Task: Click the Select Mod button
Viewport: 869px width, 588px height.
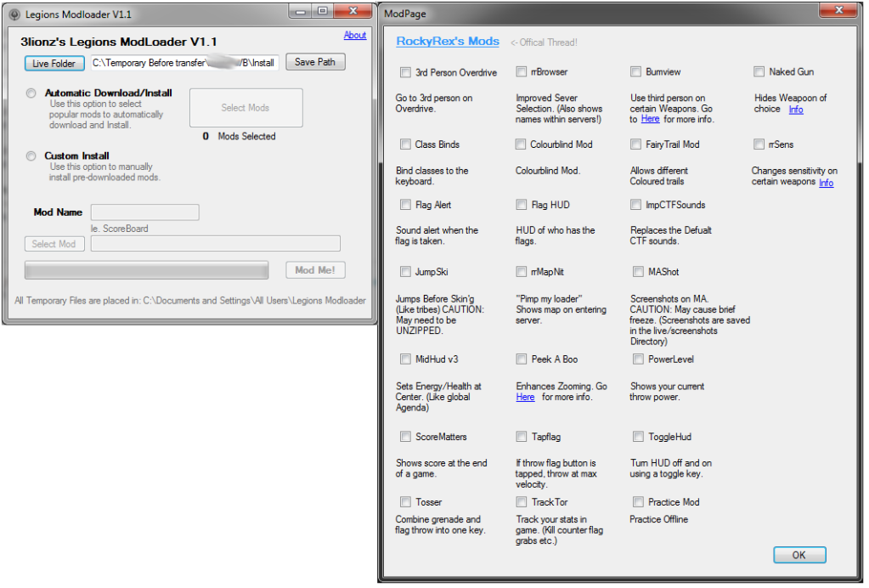Action: [54, 244]
